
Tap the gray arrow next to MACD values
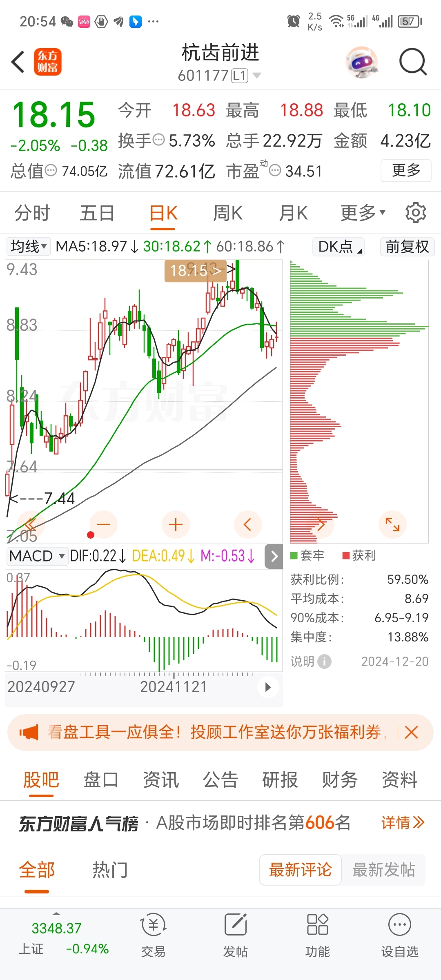point(274,556)
